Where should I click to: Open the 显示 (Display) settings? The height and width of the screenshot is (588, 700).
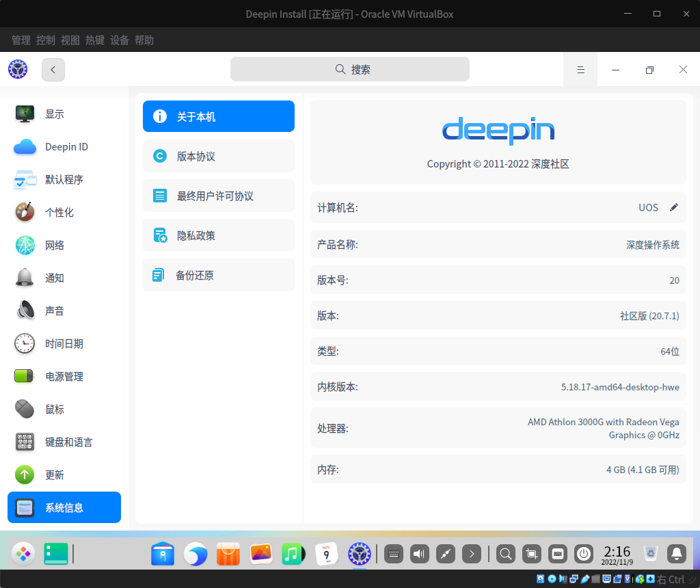point(64,114)
